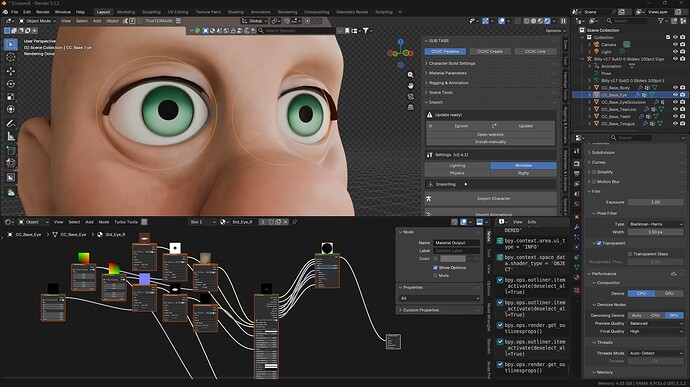Hide CC_Base_Eye in viewport via eye icon

pyautogui.click(x=675, y=95)
